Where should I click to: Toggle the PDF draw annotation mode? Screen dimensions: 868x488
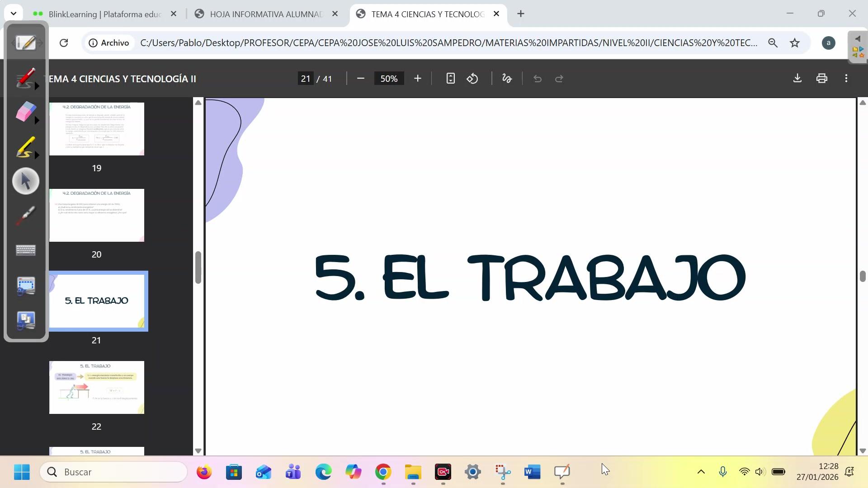pyautogui.click(x=507, y=79)
